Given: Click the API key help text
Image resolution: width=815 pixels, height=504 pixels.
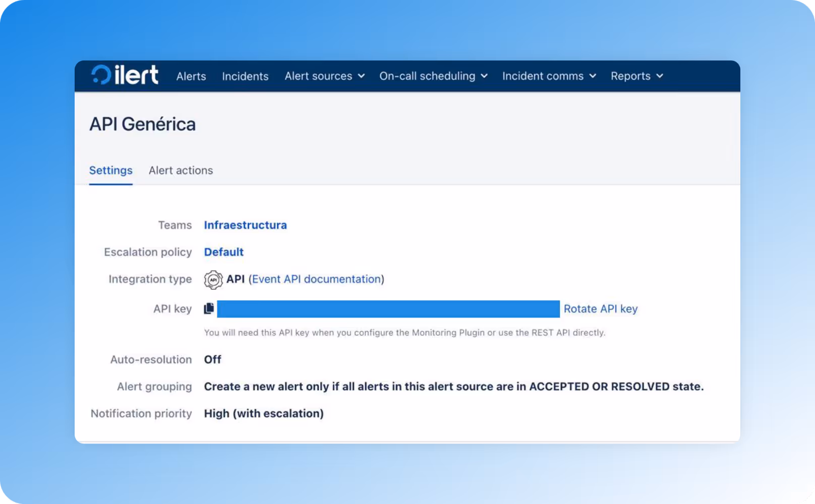Looking at the screenshot, I should tap(404, 333).
